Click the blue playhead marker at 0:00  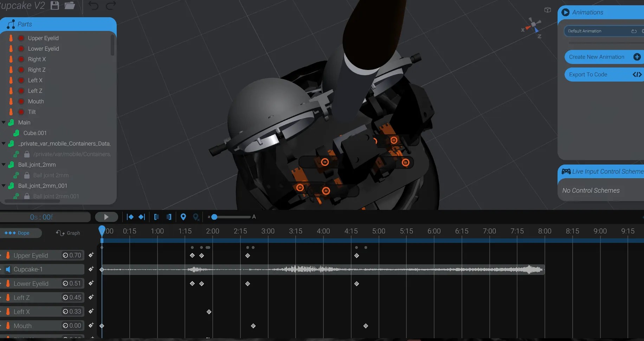click(102, 231)
